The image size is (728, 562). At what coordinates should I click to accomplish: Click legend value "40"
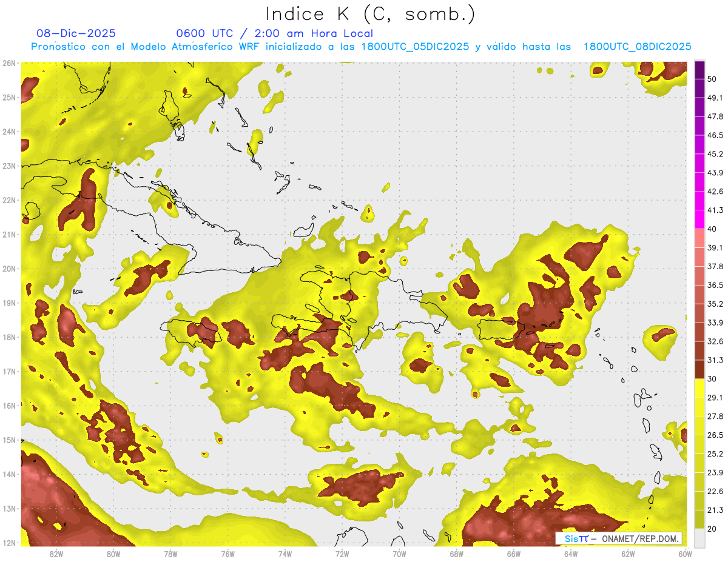712,229
